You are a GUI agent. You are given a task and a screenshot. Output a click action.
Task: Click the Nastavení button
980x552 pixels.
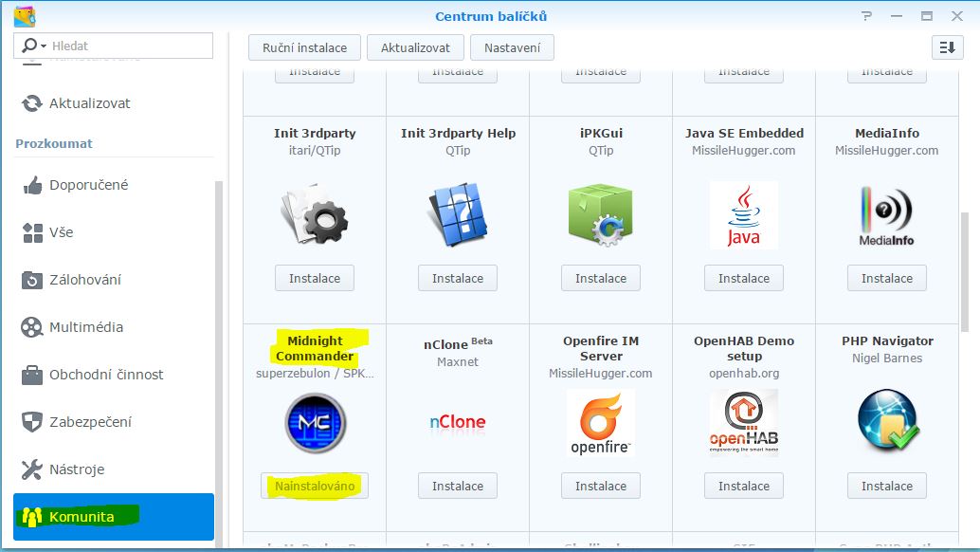[512, 47]
